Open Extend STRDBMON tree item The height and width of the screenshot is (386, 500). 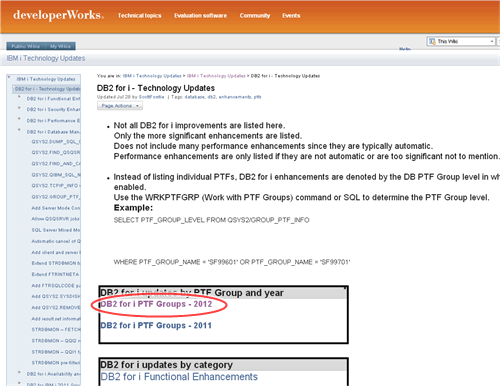(56, 263)
